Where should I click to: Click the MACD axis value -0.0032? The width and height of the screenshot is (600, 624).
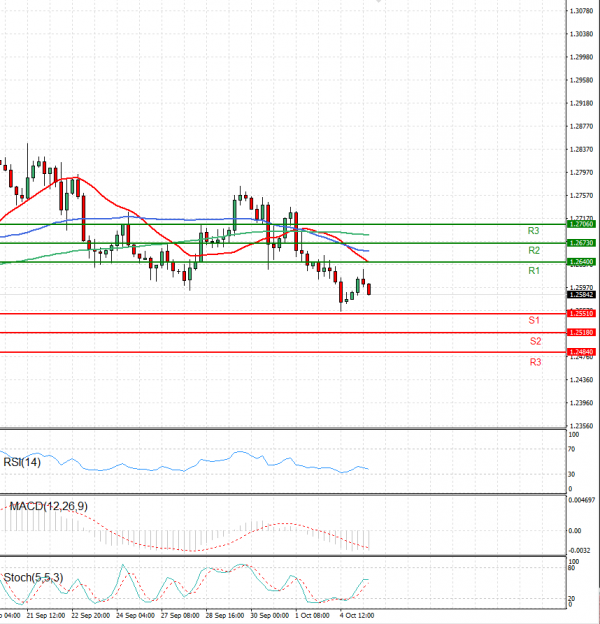point(579,550)
